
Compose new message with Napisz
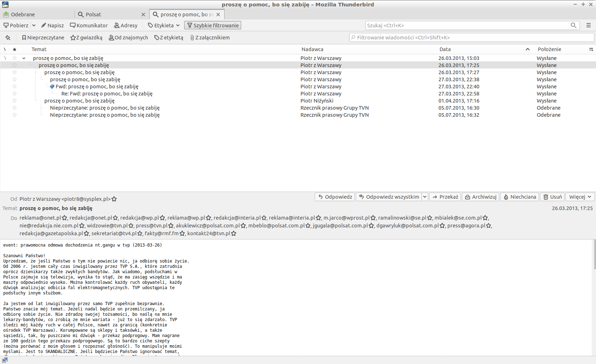tap(53, 26)
